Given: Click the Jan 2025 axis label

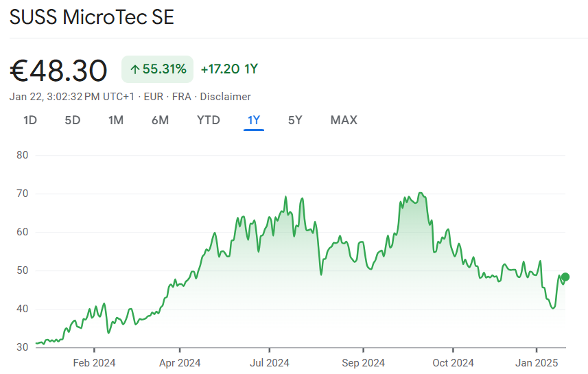Looking at the screenshot, I should [x=537, y=363].
